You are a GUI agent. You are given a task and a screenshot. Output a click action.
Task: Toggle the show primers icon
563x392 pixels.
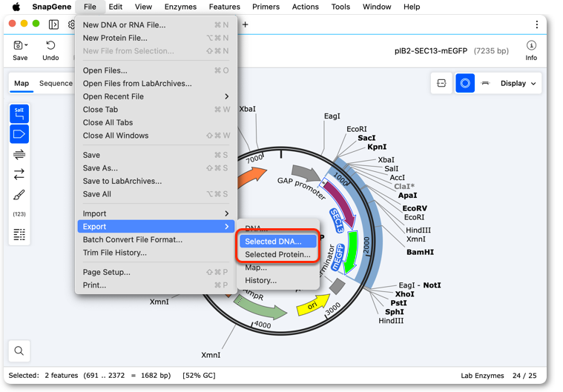[x=19, y=155]
